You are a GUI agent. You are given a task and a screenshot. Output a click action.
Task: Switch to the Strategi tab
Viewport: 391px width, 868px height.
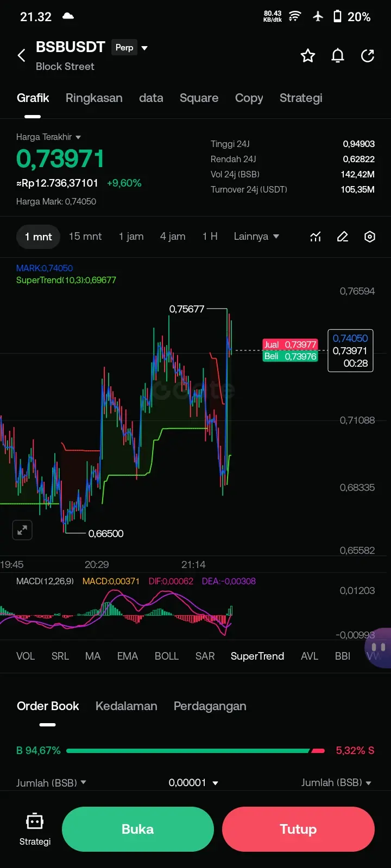tap(301, 98)
